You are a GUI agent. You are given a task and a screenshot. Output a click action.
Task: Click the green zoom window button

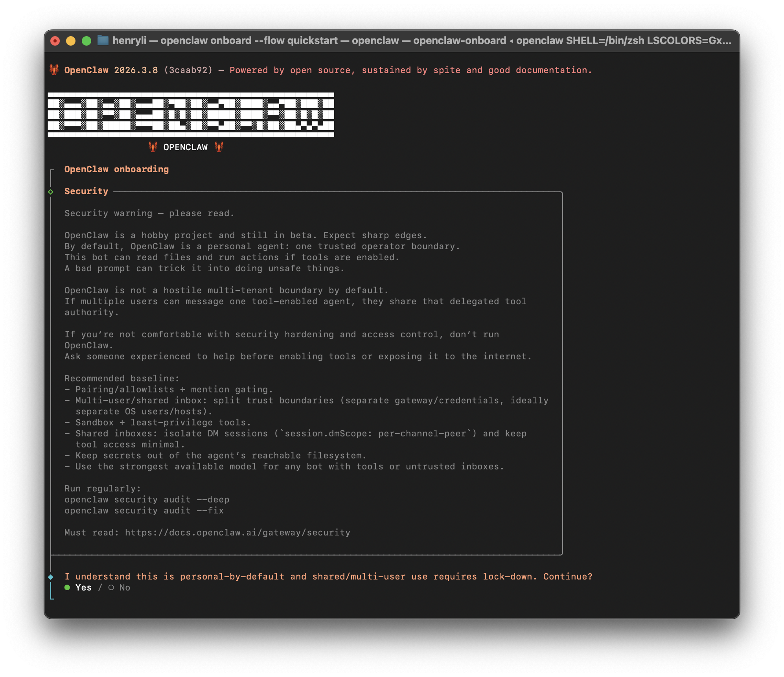pyautogui.click(x=86, y=41)
